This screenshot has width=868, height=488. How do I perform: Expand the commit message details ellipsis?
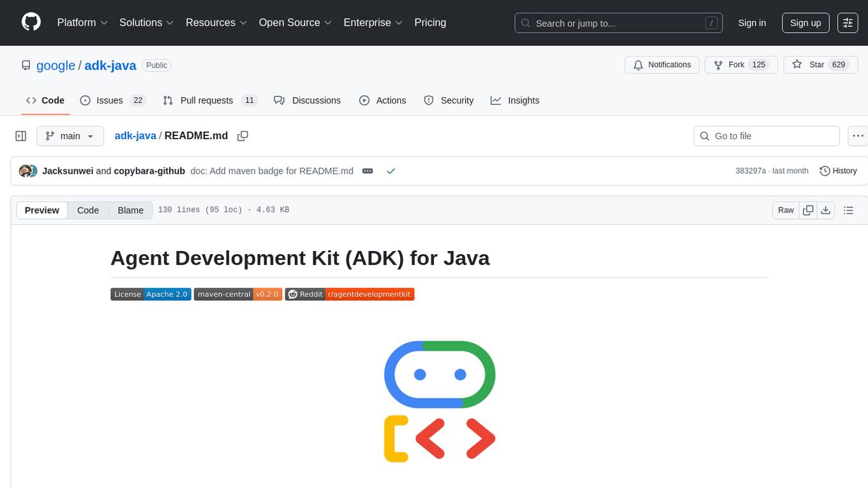368,171
